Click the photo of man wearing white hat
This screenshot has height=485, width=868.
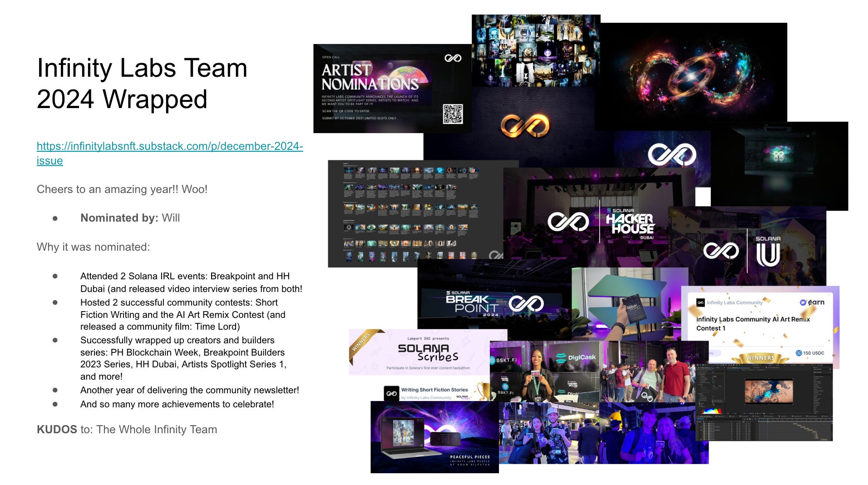549,433
